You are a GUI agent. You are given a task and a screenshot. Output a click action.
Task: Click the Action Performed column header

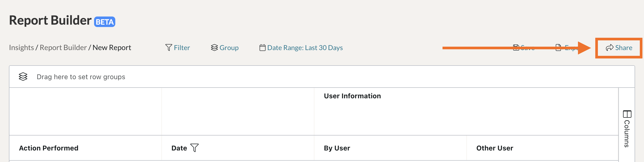[49, 148]
